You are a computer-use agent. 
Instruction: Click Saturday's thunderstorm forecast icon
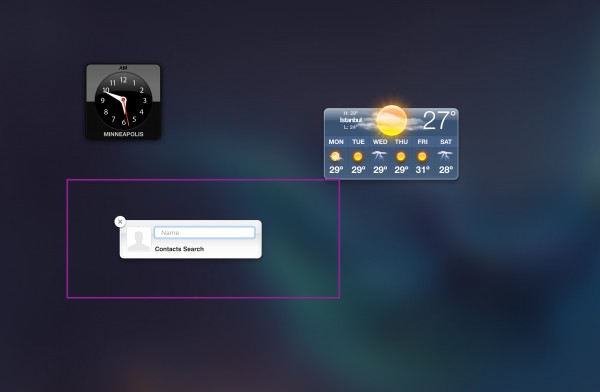coord(445,156)
